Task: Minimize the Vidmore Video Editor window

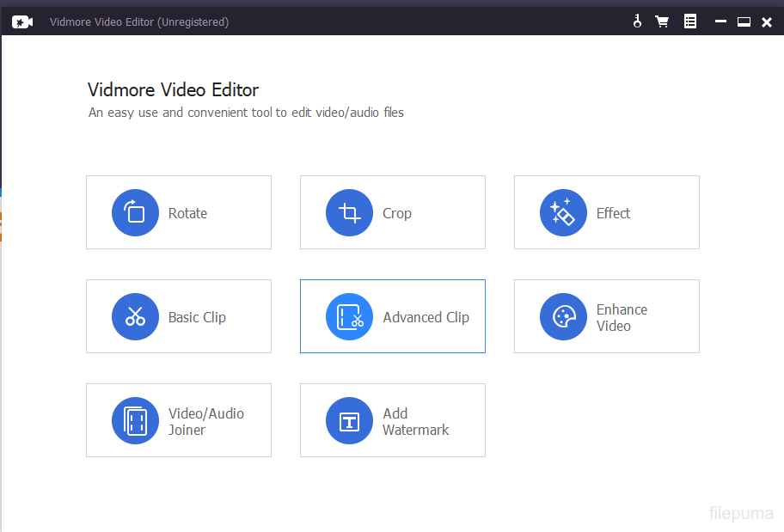Action: pos(722,22)
